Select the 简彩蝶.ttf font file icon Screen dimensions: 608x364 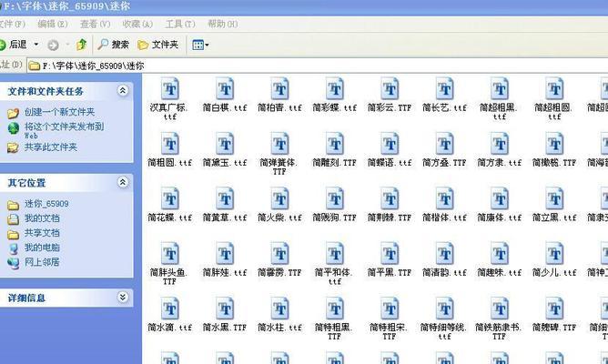coord(335,89)
